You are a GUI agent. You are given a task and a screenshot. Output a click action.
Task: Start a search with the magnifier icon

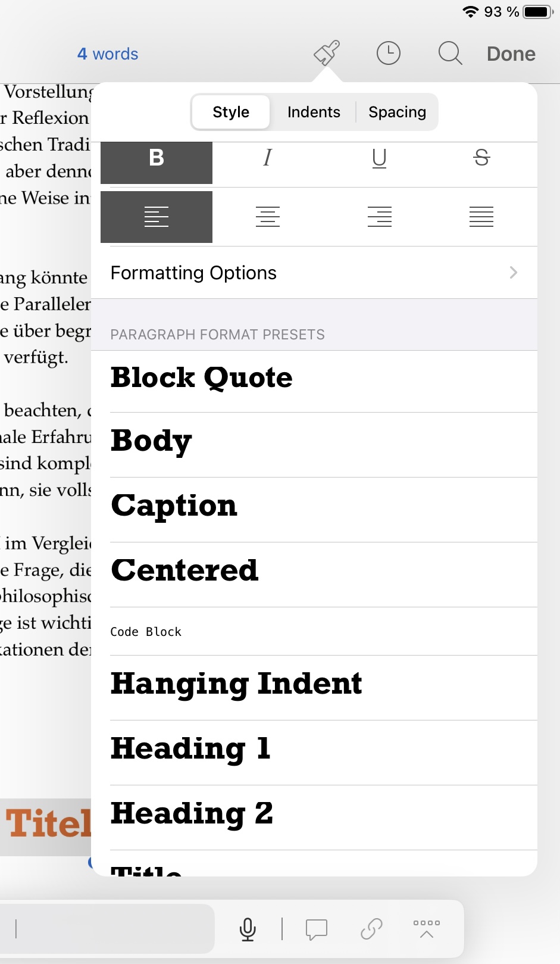click(450, 53)
